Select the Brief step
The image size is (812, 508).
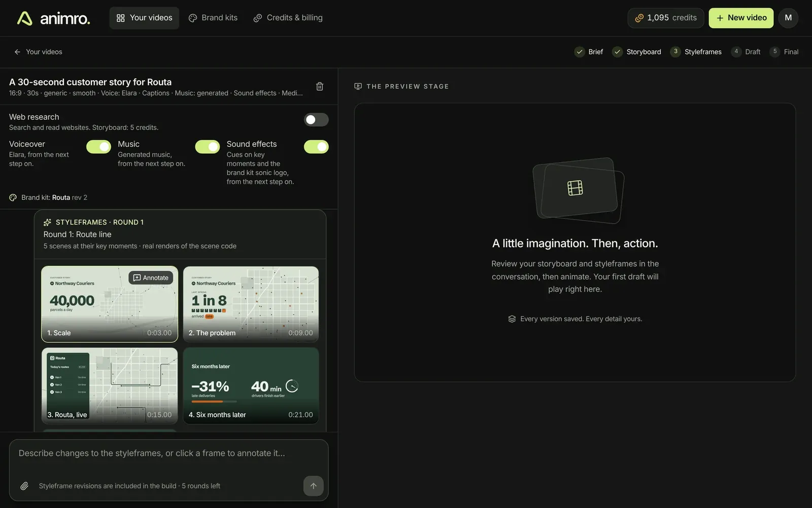(589, 52)
